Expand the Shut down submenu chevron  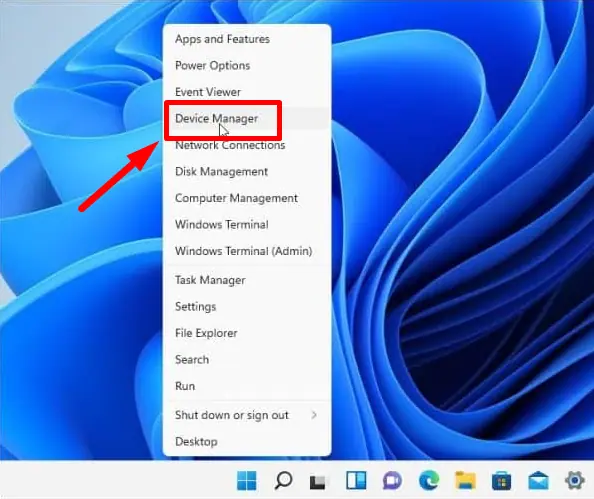point(314,415)
